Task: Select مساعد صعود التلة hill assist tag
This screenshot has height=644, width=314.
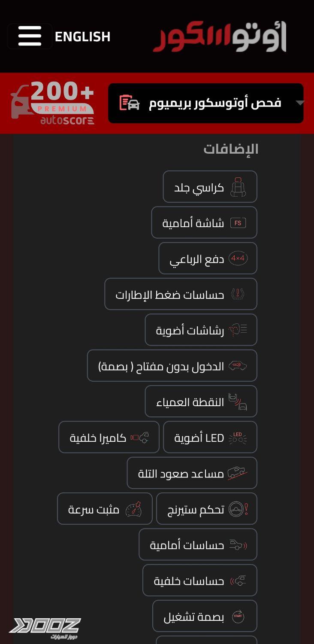Action: click(192, 473)
